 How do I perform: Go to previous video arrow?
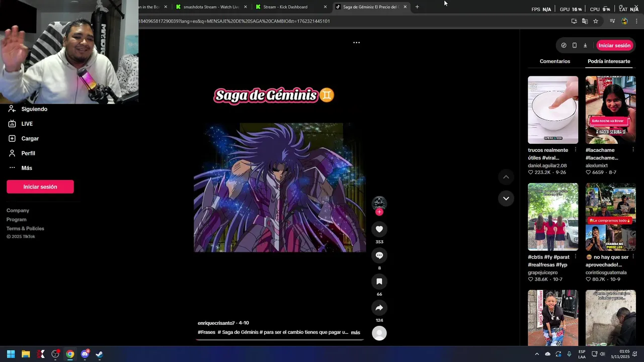pos(506,177)
